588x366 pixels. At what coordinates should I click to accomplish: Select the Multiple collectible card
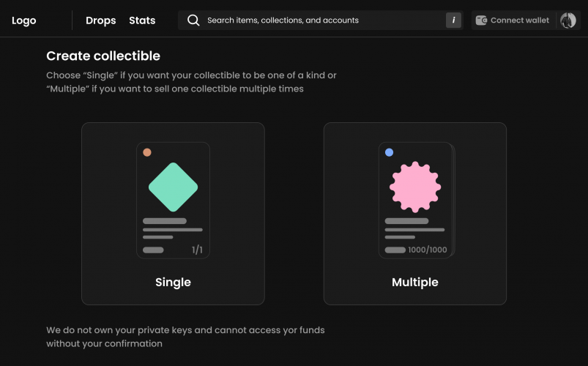(x=414, y=214)
